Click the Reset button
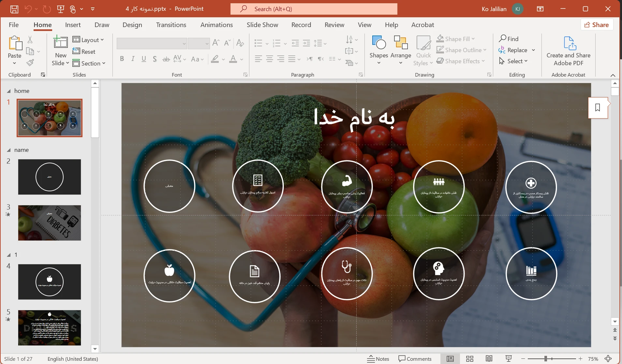Screen dimensions: 622x364 tap(84, 51)
